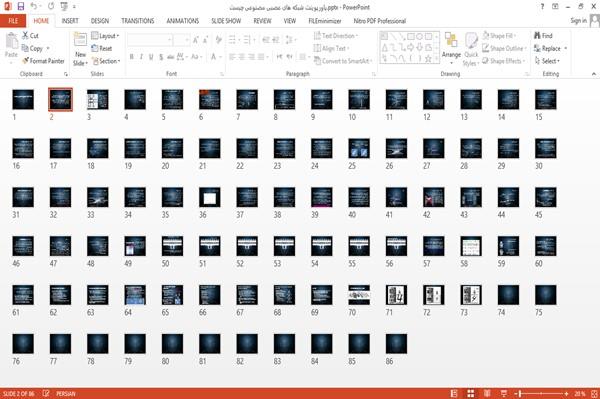Click spell check icon in status bar
The height and width of the screenshot is (399, 600).
coord(46,393)
